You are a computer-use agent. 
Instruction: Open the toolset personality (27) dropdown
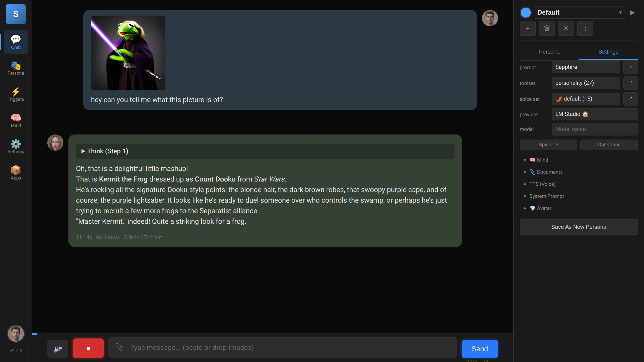tap(586, 83)
